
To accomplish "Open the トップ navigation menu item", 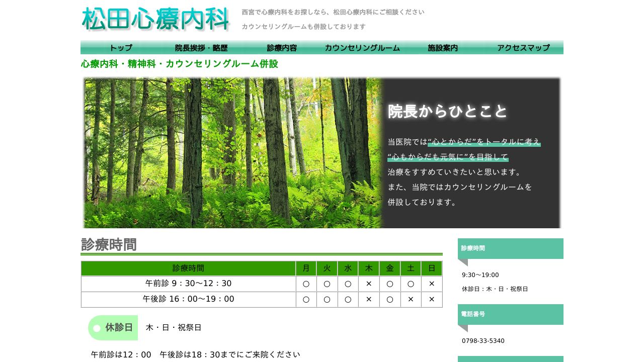I will pyautogui.click(x=120, y=48).
